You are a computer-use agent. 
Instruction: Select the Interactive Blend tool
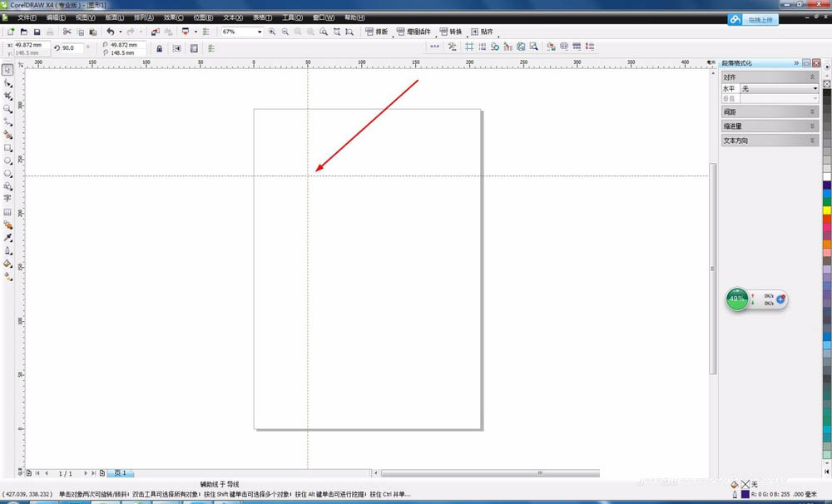pos(7,225)
